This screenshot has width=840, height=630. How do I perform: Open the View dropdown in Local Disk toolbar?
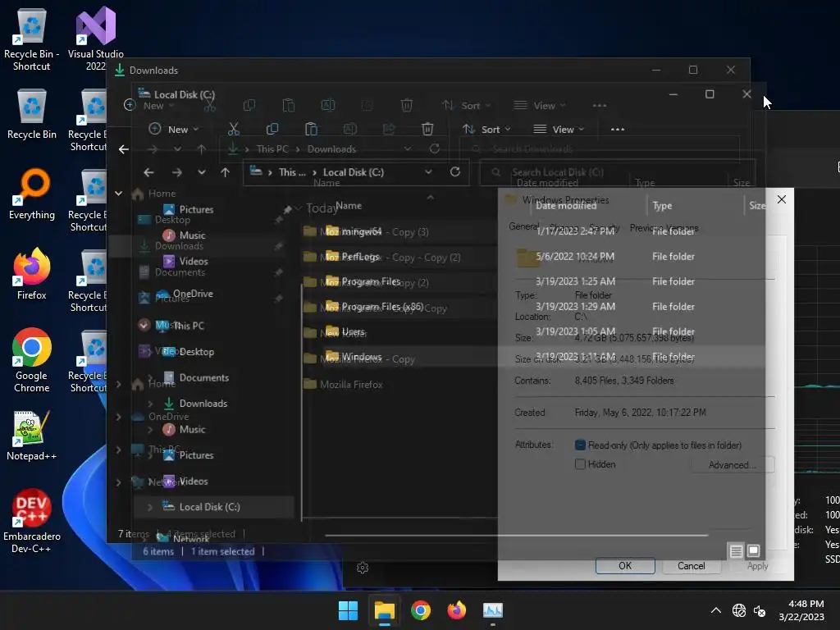[559, 129]
